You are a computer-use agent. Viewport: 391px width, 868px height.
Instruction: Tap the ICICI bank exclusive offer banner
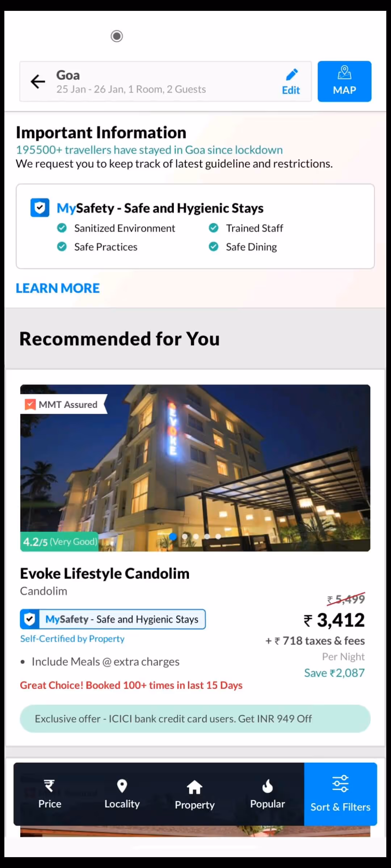[195, 719]
